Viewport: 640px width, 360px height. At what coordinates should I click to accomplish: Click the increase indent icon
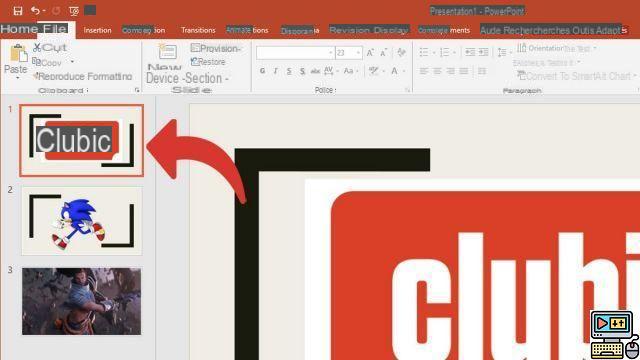tap(484, 52)
